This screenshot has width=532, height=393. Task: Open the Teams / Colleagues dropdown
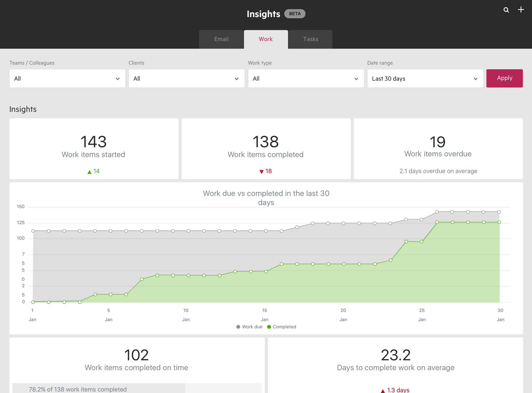pos(67,78)
